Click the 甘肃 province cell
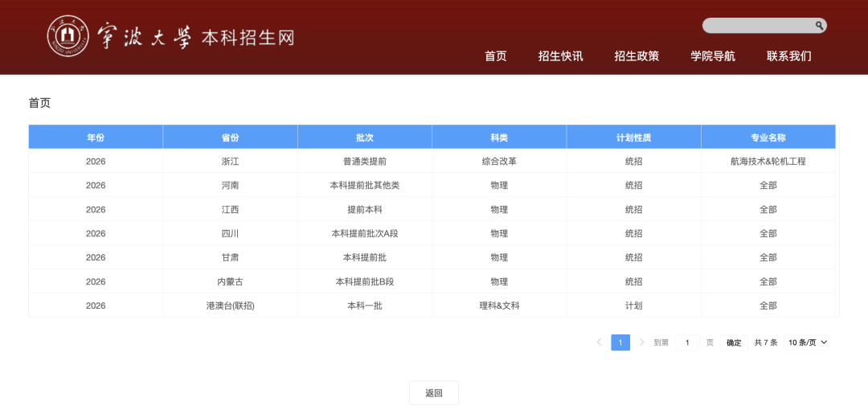This screenshot has width=868, height=410. (x=231, y=257)
